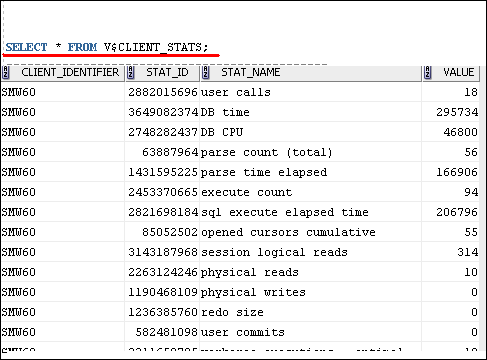Click STAT_ID value 2453370665
Viewport: 487px width, 360px height.
click(x=163, y=192)
